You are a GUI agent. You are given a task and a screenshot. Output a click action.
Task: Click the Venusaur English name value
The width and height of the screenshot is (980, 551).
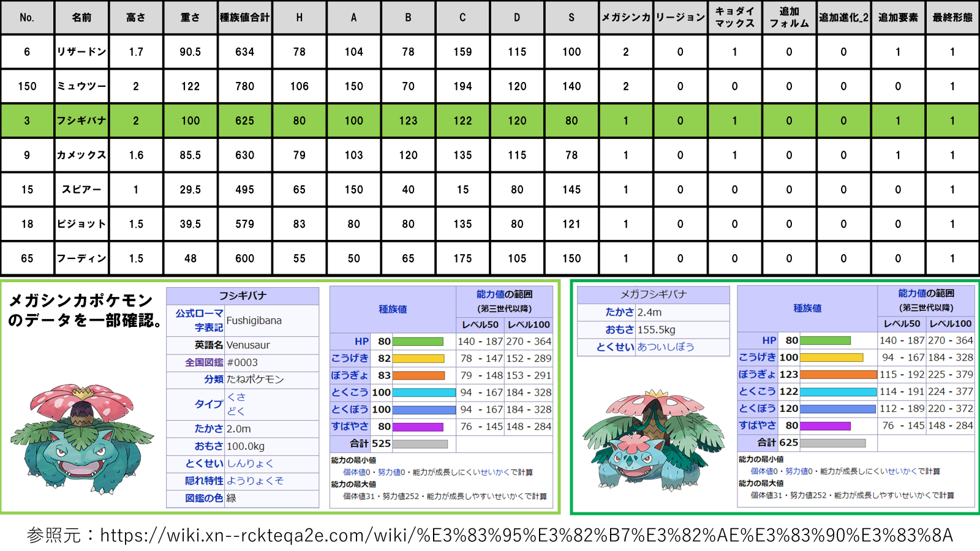[248, 345]
